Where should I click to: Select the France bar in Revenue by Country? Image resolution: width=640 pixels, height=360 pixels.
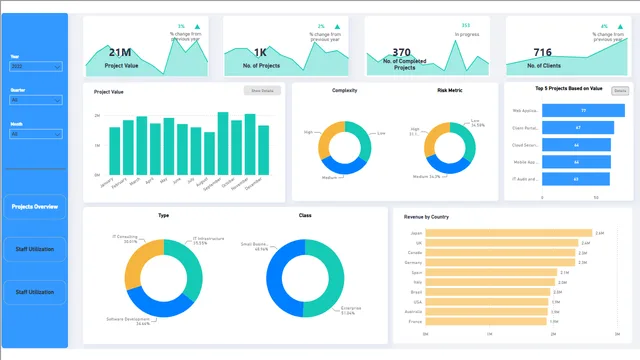coord(486,321)
